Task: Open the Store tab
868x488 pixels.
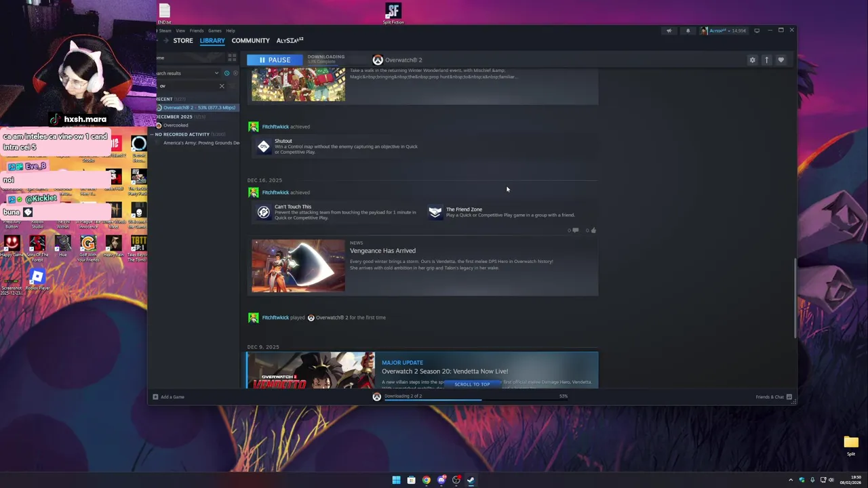Action: [182, 41]
